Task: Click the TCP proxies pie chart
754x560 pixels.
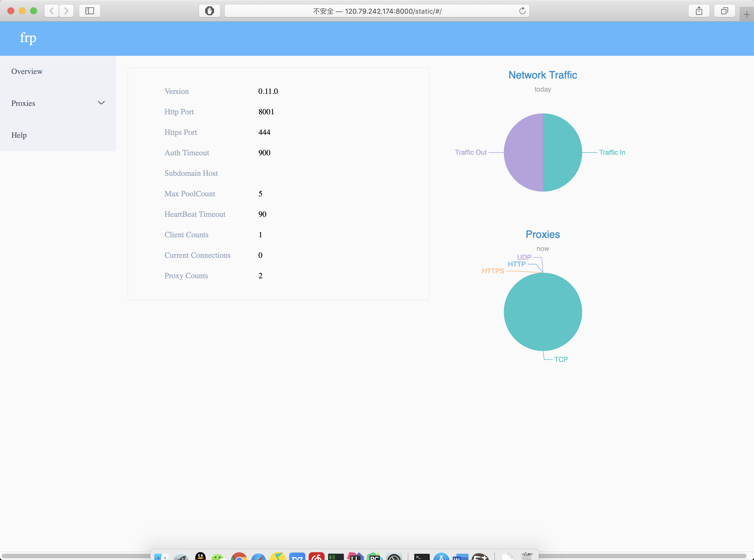Action: pos(543,312)
